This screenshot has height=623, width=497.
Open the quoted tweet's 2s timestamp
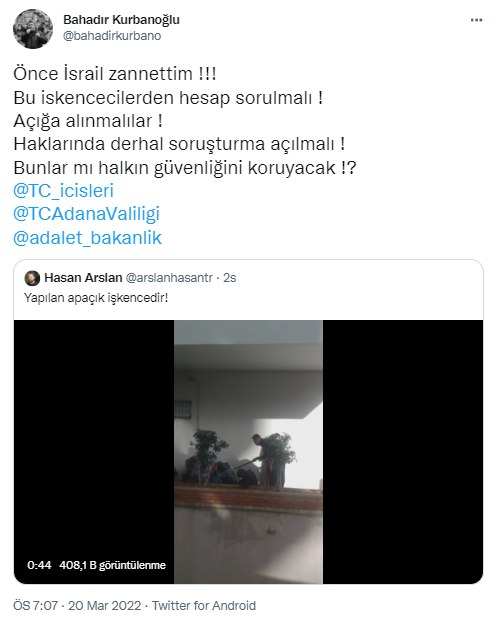click(x=230, y=278)
